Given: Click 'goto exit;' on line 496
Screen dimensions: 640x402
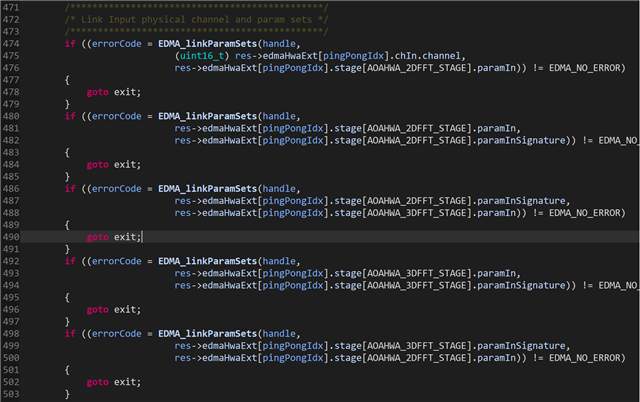Looking at the screenshot, I should 113,310.
